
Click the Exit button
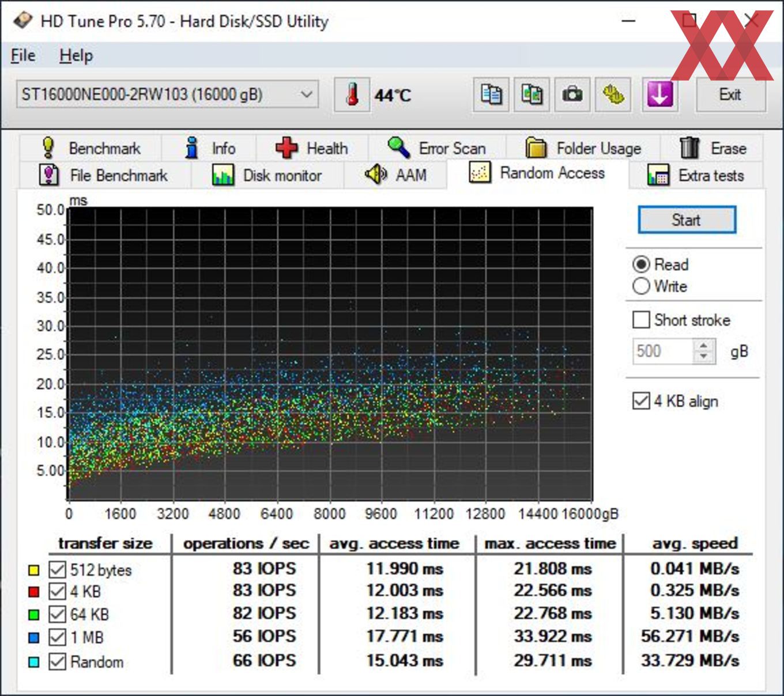click(x=730, y=94)
